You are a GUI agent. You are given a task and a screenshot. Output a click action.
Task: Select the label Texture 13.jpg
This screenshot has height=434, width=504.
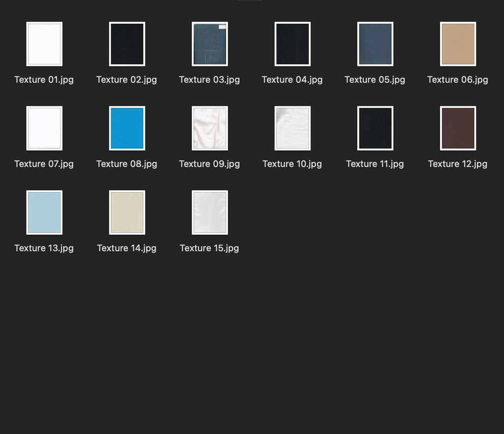click(44, 248)
